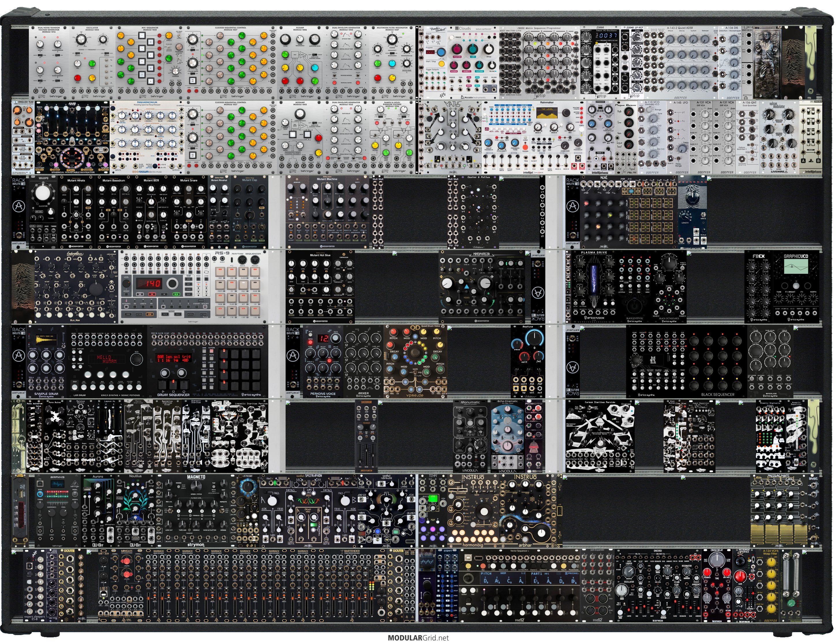Click the Pressure Points module
Image resolution: width=837 pixels, height=644 pixels.
(779, 511)
